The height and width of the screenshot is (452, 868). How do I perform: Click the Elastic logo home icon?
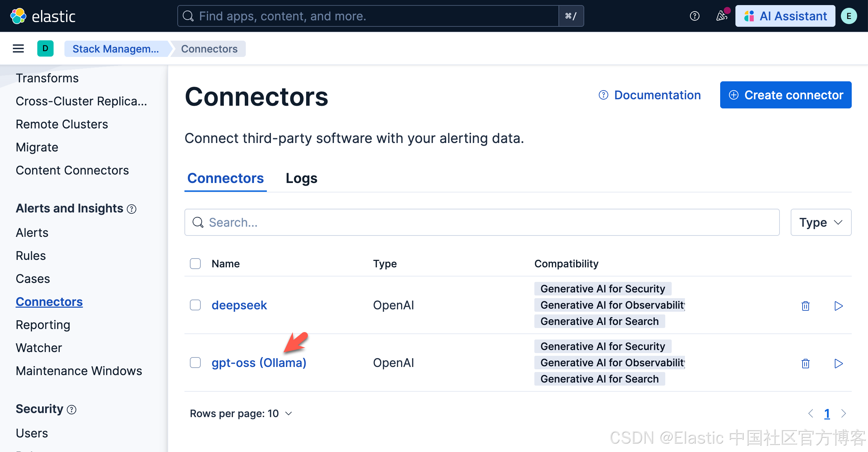18,16
